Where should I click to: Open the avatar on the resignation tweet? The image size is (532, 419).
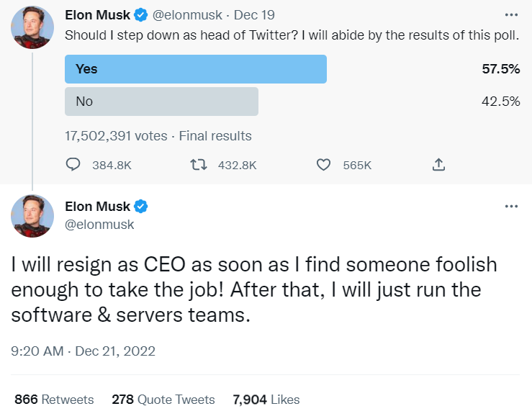coord(32,216)
